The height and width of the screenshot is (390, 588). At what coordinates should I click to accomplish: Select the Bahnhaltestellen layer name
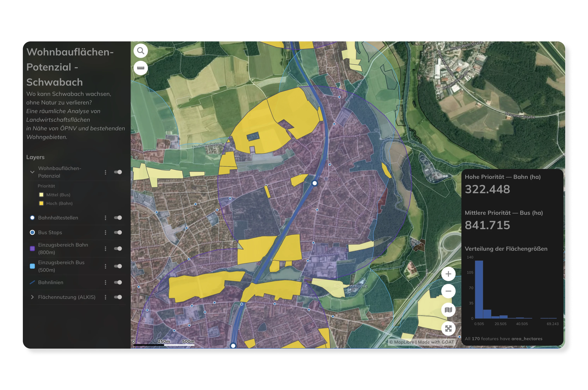58,218
